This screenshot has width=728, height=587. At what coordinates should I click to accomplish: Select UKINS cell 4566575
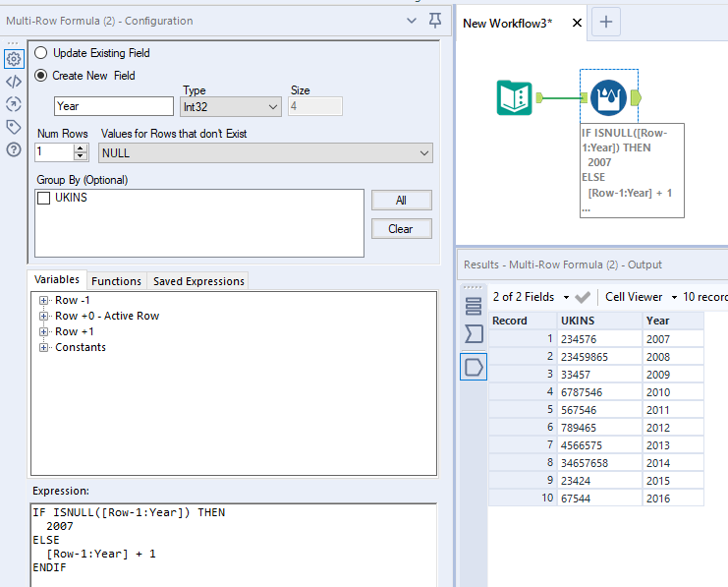[599, 445]
